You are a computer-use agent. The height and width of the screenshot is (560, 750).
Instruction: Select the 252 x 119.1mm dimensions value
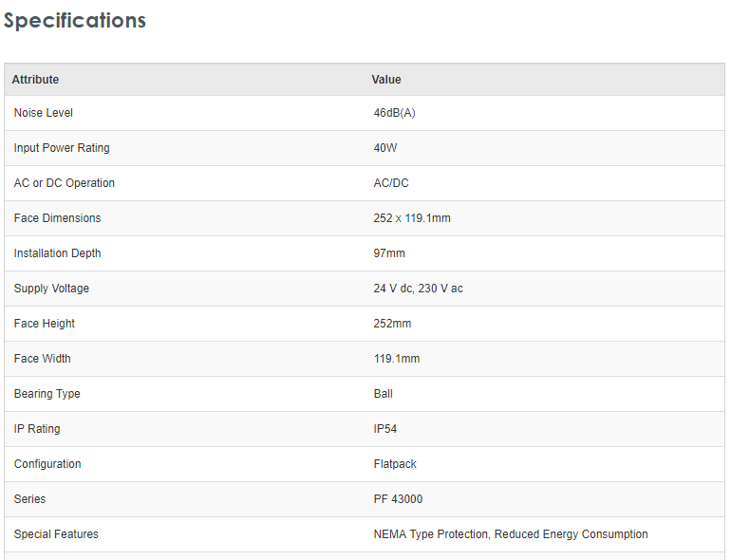pyautogui.click(x=412, y=218)
